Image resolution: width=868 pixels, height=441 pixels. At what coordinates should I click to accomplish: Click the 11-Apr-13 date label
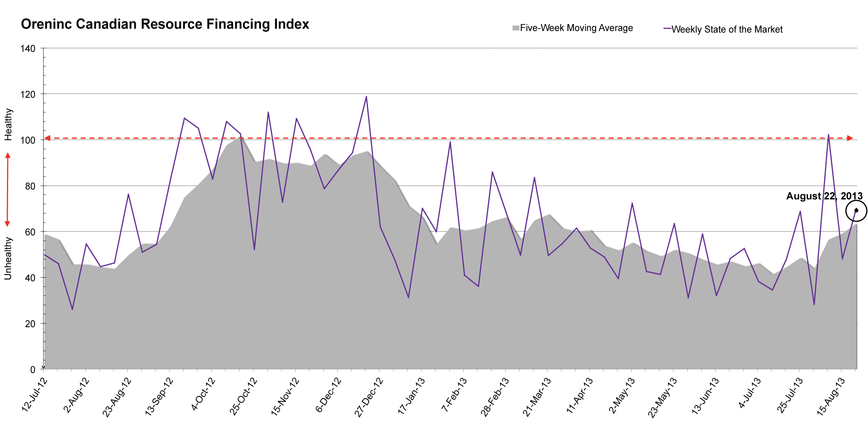tap(580, 396)
